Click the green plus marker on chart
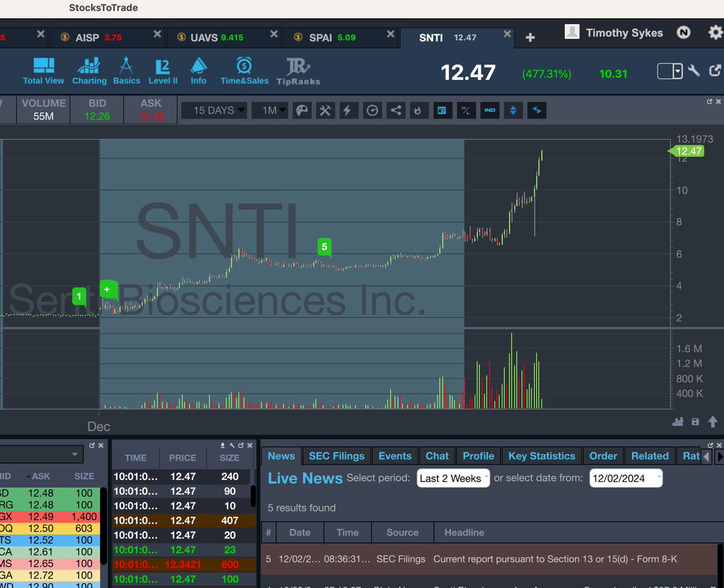The width and height of the screenshot is (724, 588). 107,289
